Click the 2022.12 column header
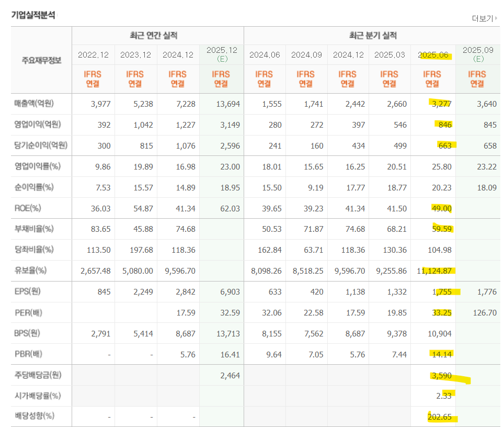The height and width of the screenshot is (427, 504). 93,55
